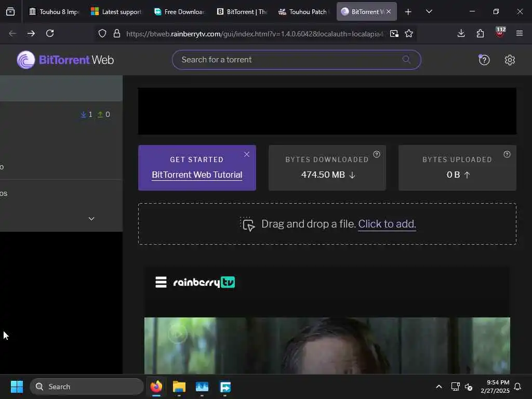
Task: Open the Windows Start menu
Action: point(17,387)
